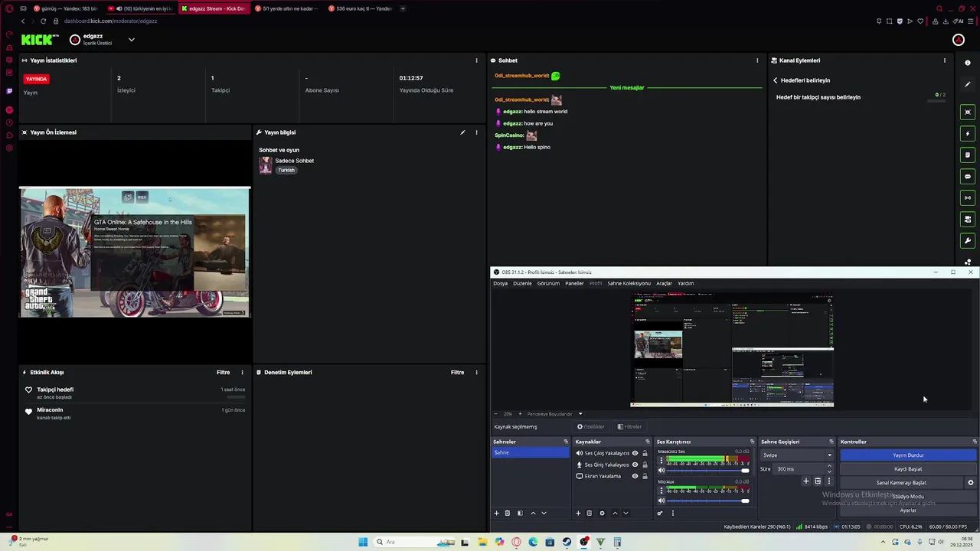Click the broadcast signal widget icon
This screenshot has height=551, width=980.
click(x=968, y=197)
